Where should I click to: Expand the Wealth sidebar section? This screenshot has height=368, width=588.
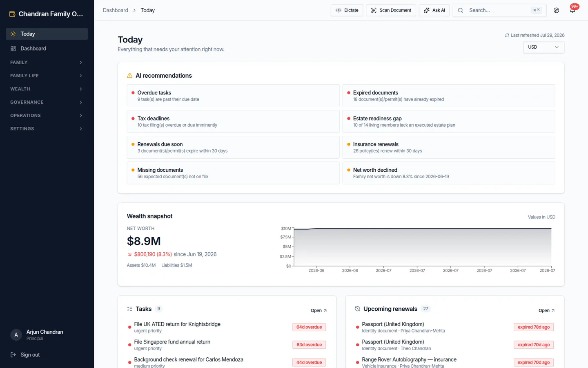(x=47, y=89)
